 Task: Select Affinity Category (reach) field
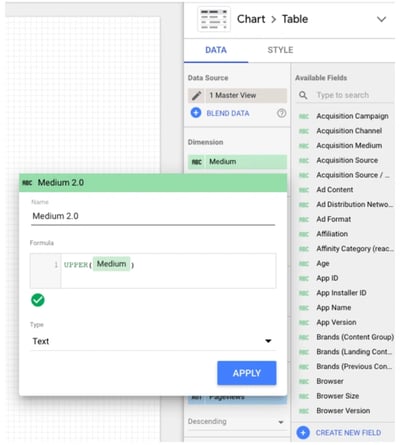pyautogui.click(x=355, y=249)
